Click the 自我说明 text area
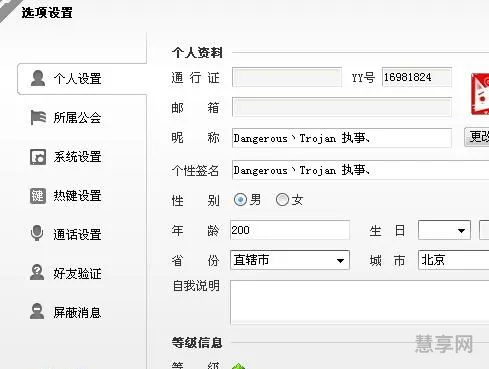The image size is (489, 369). pyautogui.click(x=360, y=302)
